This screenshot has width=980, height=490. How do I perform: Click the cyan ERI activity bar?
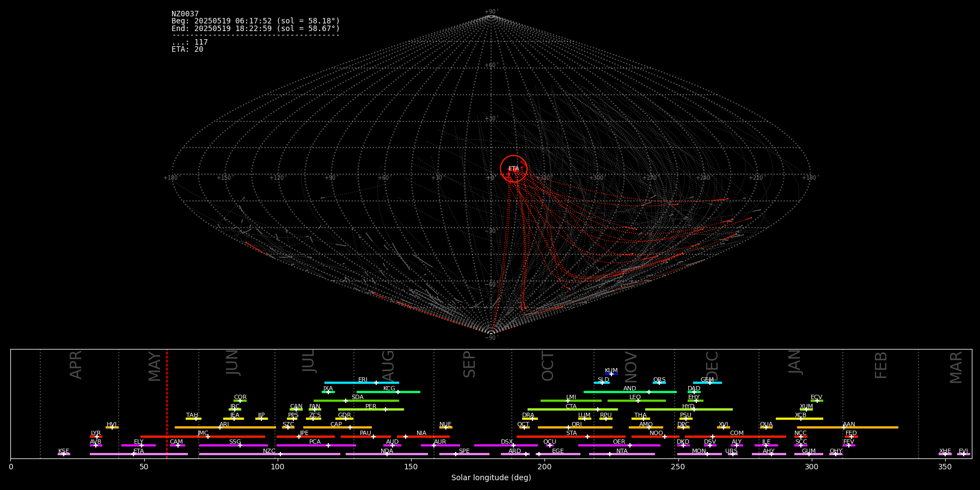tap(362, 383)
